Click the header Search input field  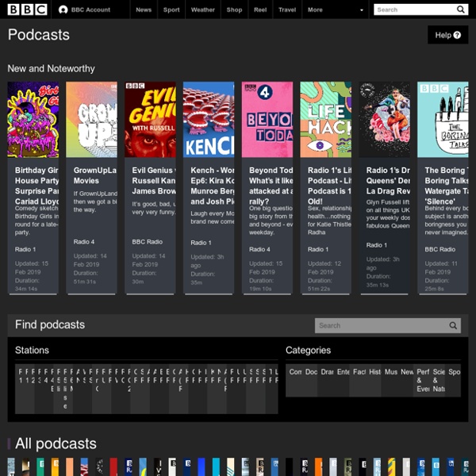coord(415,10)
